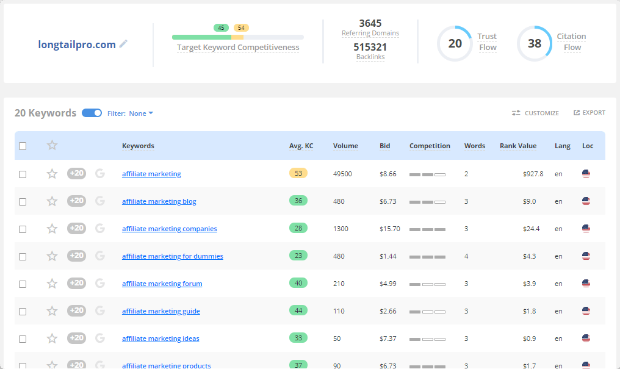
Task: Edit the longtailpro.com domain with pencil icon
Action: tap(123, 44)
